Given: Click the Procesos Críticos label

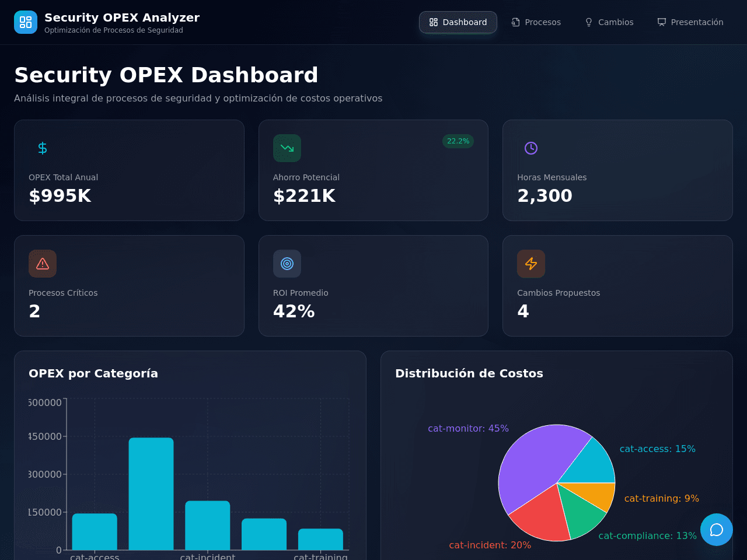Looking at the screenshot, I should 63,293.
